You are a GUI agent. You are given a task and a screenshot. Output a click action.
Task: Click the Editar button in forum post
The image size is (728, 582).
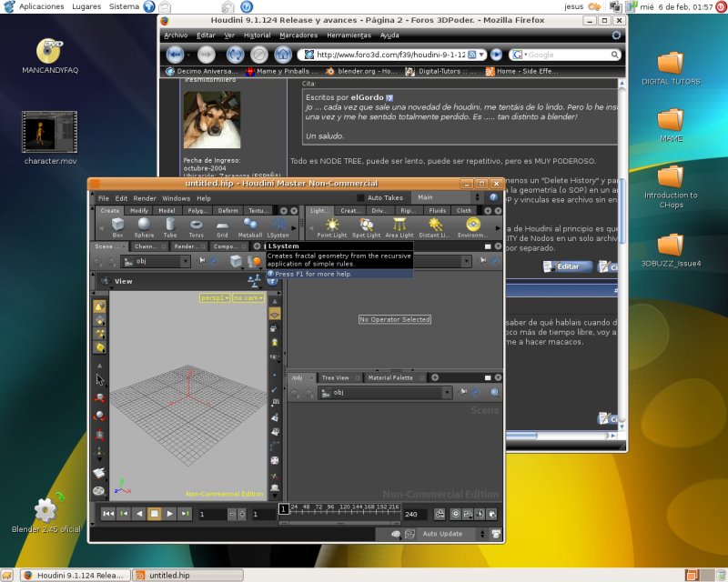[x=567, y=266]
